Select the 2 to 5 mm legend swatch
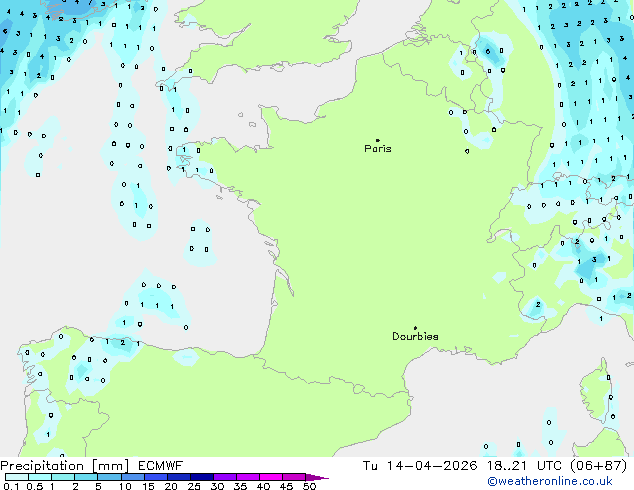 (86, 477)
